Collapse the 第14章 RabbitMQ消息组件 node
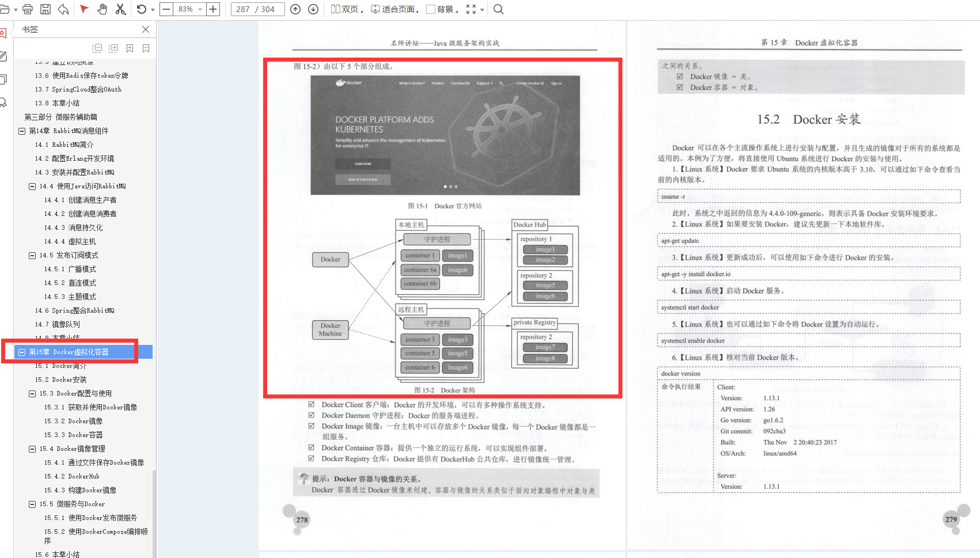This screenshot has height=558, width=980. pos(22,131)
